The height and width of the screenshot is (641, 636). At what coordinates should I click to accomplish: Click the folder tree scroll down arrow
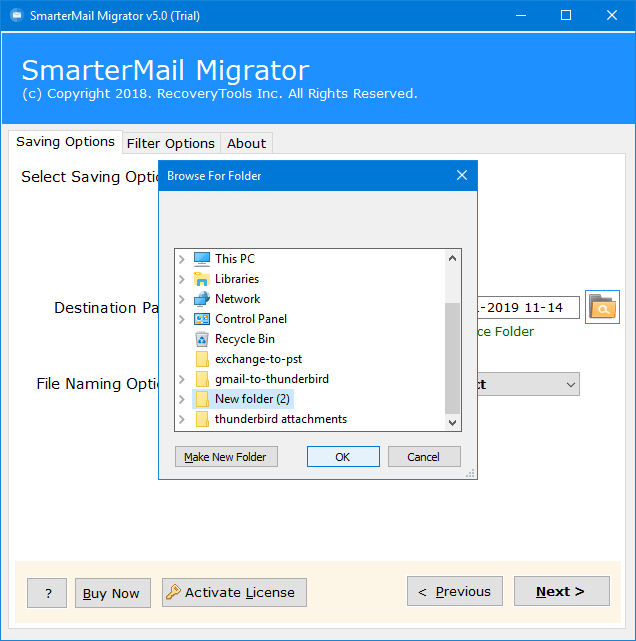pyautogui.click(x=452, y=422)
